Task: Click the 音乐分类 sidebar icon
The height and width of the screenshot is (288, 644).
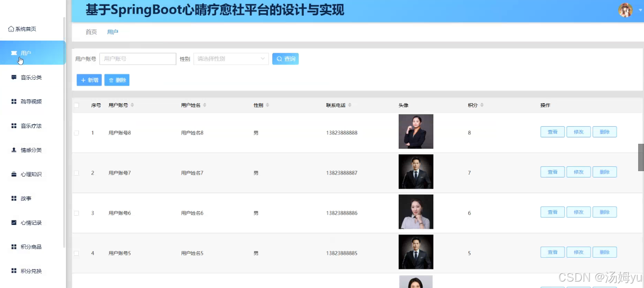Action: pyautogui.click(x=14, y=77)
